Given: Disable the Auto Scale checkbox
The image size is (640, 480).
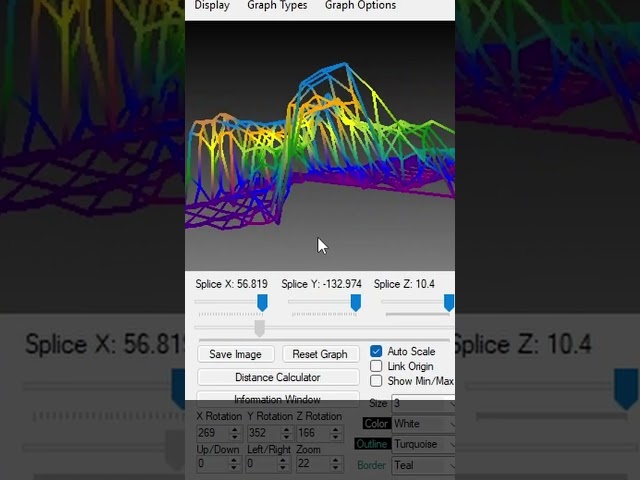Looking at the screenshot, I should (376, 351).
